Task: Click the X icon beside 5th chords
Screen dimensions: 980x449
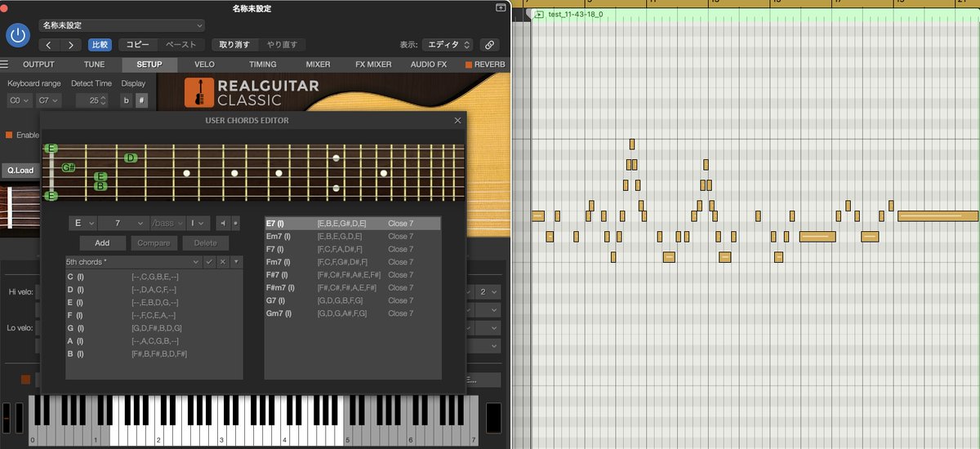Action: click(x=222, y=262)
